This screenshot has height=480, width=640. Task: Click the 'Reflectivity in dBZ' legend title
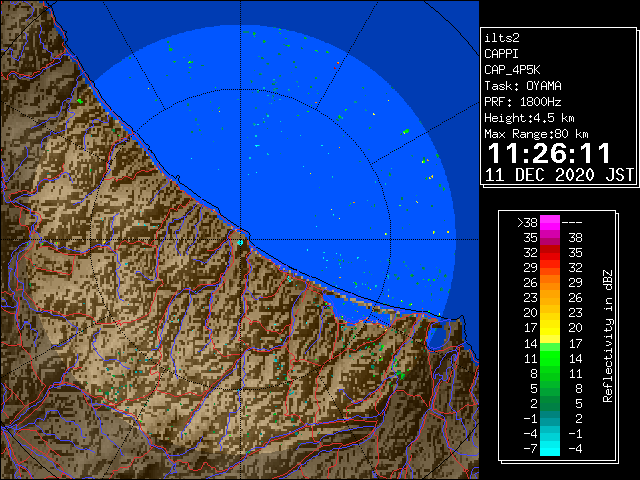pyautogui.click(x=608, y=336)
